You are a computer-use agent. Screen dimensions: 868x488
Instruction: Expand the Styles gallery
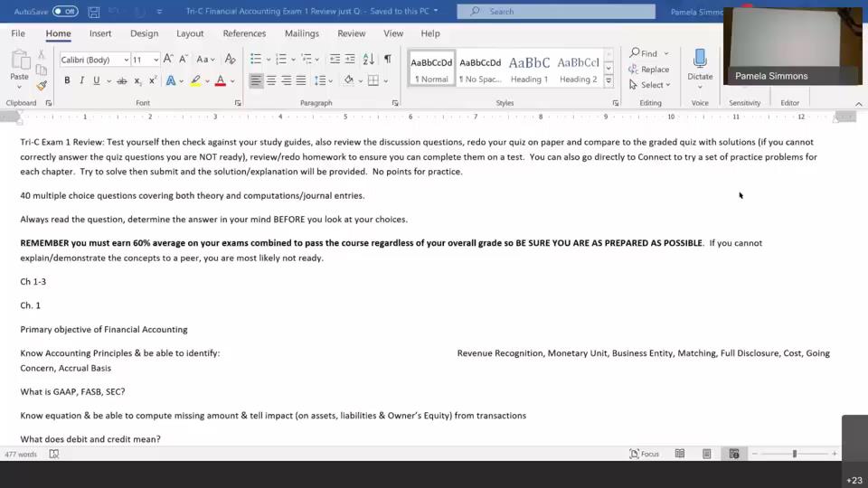click(x=609, y=80)
